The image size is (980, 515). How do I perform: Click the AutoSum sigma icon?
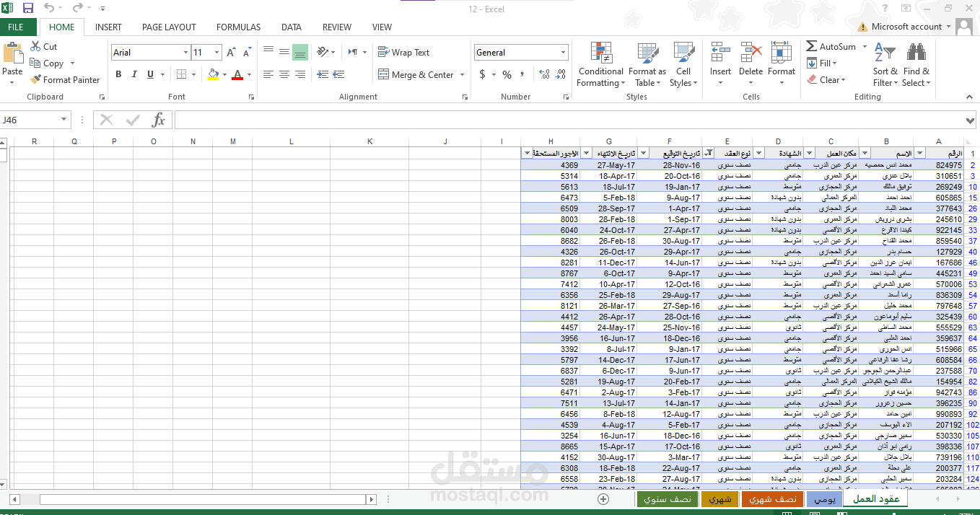[812, 46]
